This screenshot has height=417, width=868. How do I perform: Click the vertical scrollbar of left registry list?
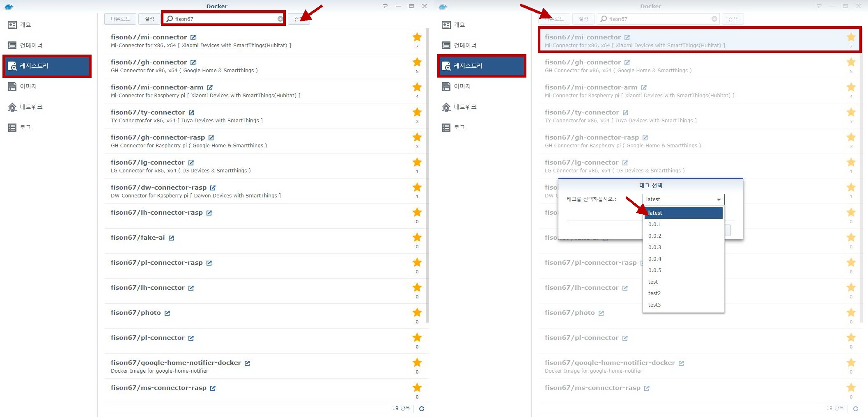(x=427, y=176)
